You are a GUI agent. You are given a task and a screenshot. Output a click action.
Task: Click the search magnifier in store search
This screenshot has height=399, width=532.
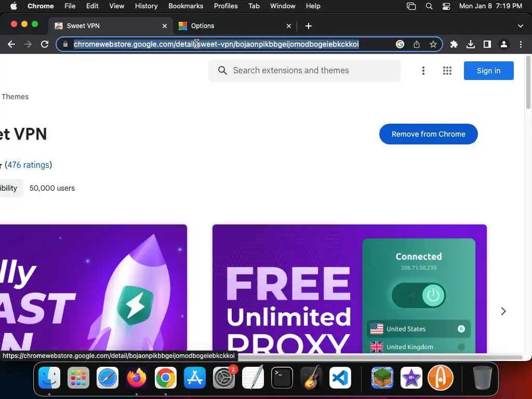222,70
